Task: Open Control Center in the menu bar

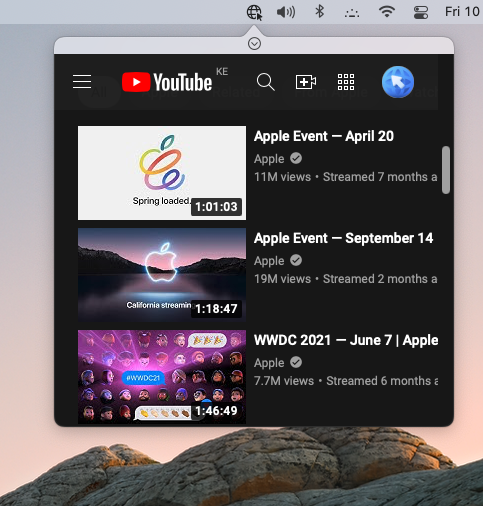Action: tap(421, 13)
